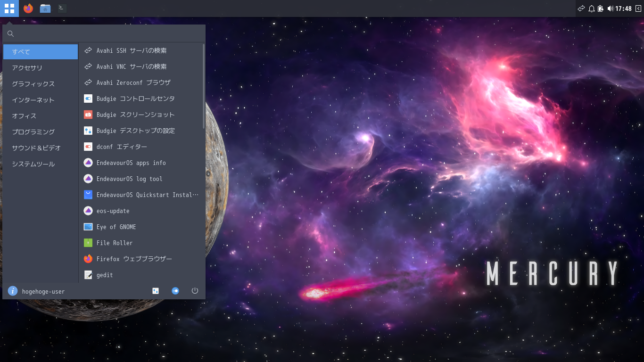Check the battery indicator in the tray
Image resolution: width=644 pixels, height=362 pixels.
point(601,8)
